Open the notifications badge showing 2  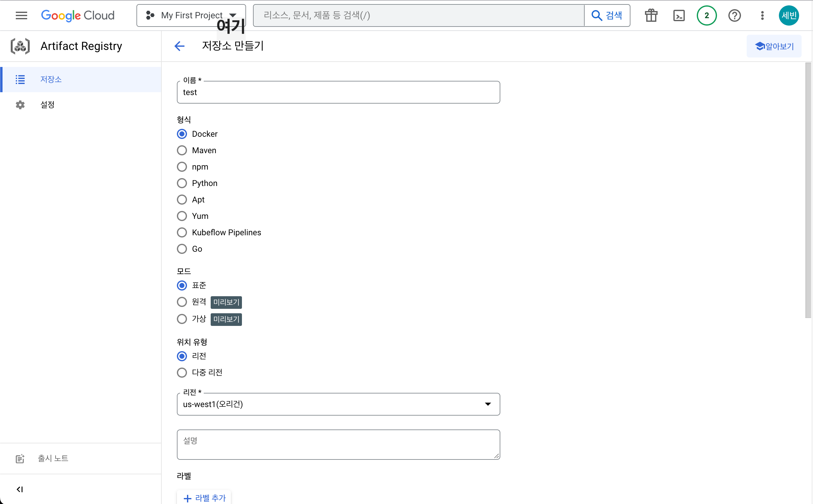click(706, 15)
